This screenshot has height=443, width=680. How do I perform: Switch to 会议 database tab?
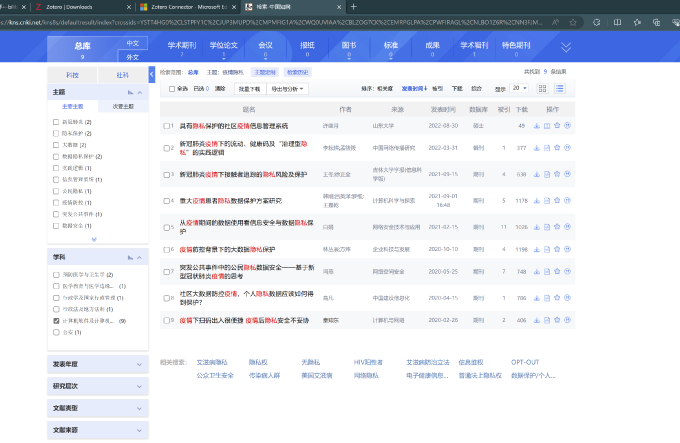pos(265,48)
